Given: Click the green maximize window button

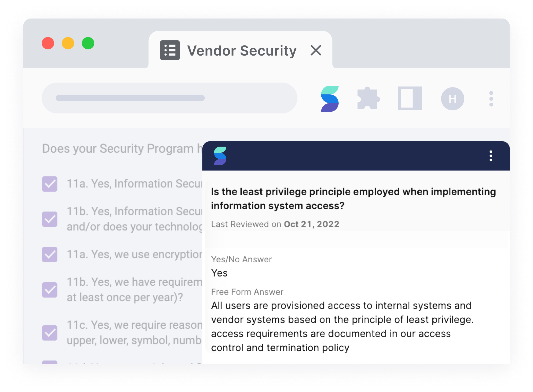Looking at the screenshot, I should [88, 43].
